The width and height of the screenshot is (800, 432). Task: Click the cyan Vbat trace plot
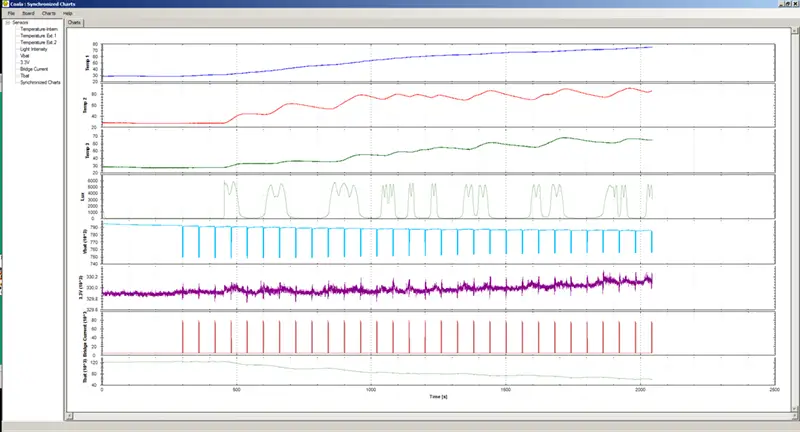pos(378,231)
